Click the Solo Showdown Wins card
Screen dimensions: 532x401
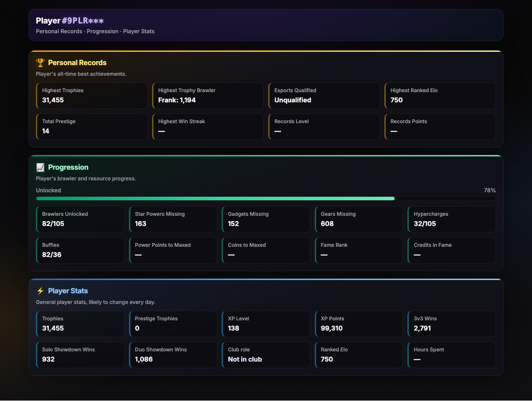[x=80, y=355]
